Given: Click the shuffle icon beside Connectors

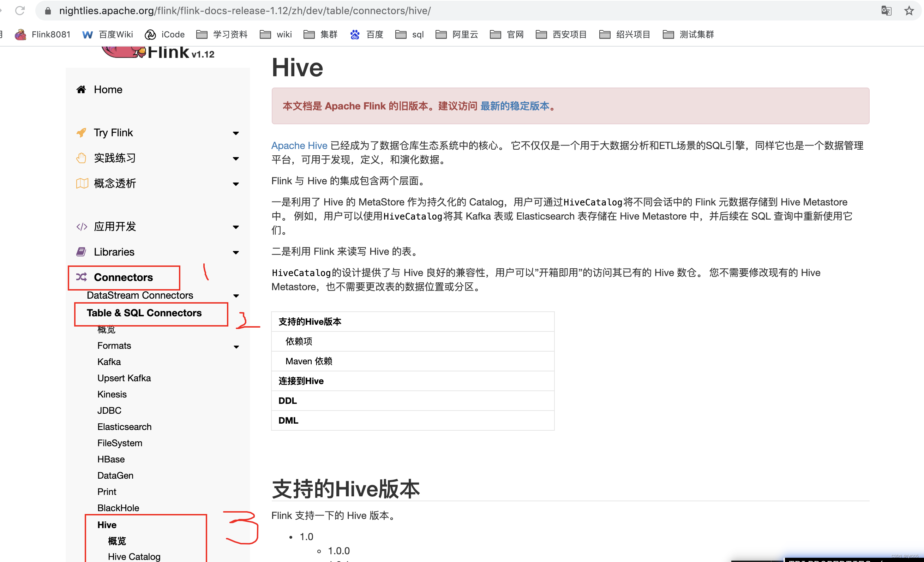Looking at the screenshot, I should coord(82,277).
